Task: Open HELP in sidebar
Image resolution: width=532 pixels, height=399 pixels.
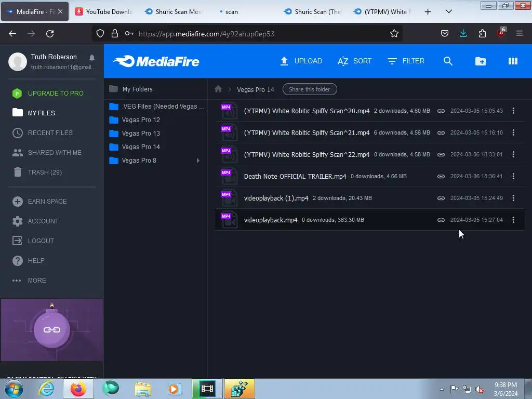Action: tap(29, 261)
